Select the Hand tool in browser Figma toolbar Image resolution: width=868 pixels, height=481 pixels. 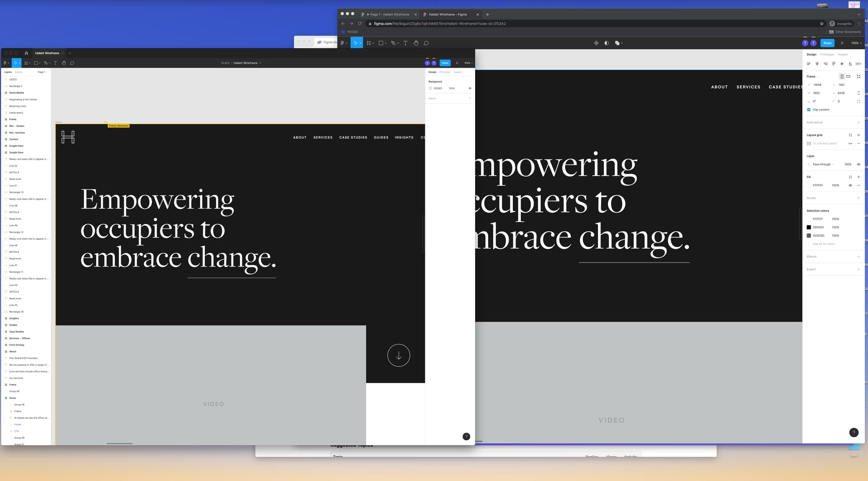[416, 43]
